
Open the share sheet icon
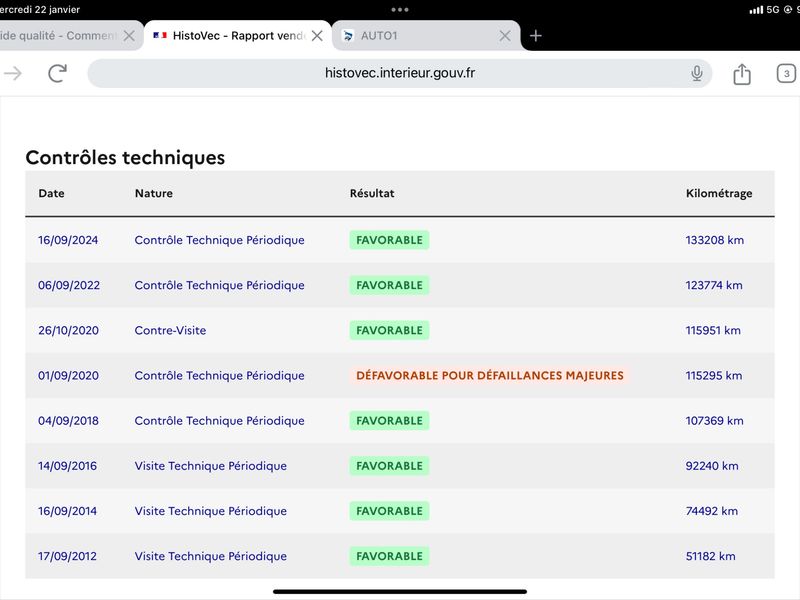click(x=742, y=74)
